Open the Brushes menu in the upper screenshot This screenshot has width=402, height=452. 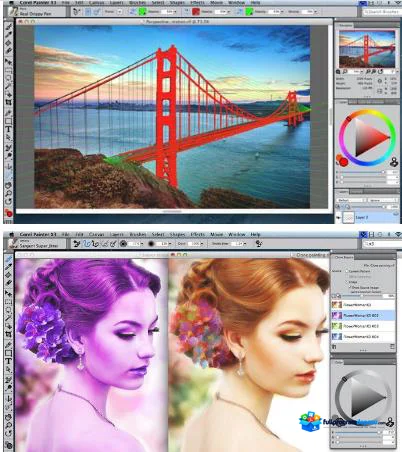pos(137,3)
